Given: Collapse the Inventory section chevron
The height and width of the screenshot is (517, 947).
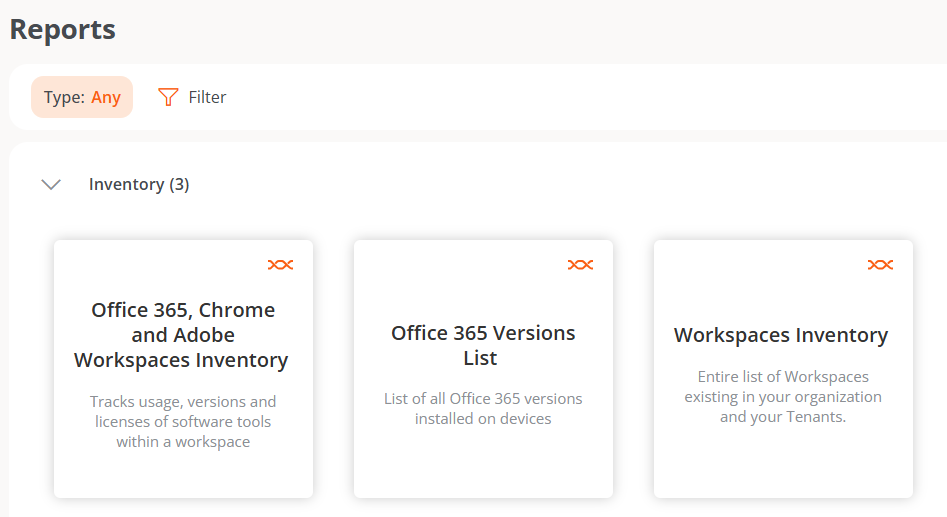Looking at the screenshot, I should click(x=51, y=184).
